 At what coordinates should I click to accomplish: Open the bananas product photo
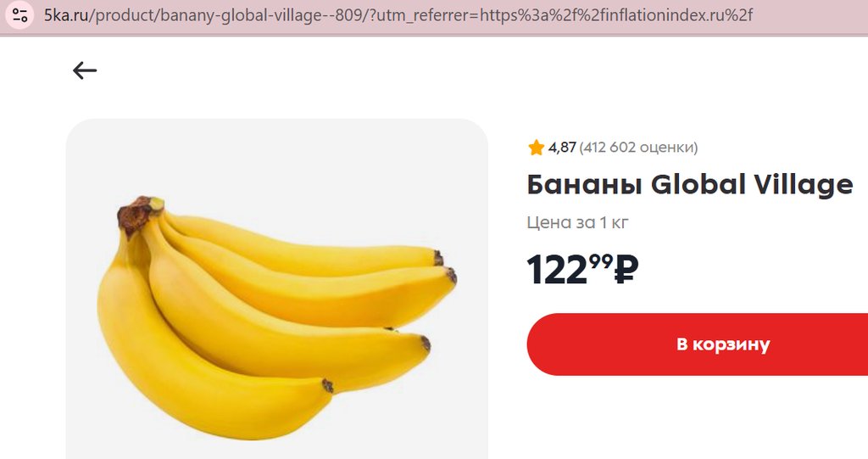[x=277, y=288]
